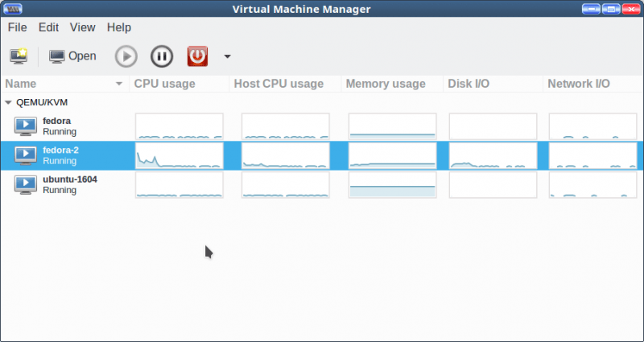The width and height of the screenshot is (644, 342).
Task: Select the ubuntu-1604 memory usage graph
Action: click(x=392, y=185)
